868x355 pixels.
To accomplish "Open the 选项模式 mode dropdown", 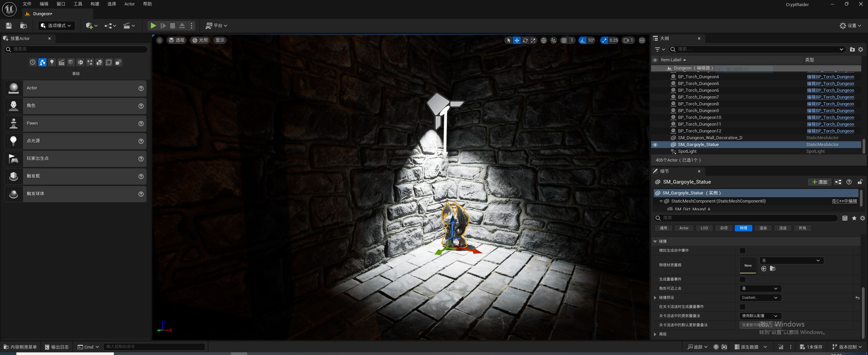I will [x=56, y=26].
